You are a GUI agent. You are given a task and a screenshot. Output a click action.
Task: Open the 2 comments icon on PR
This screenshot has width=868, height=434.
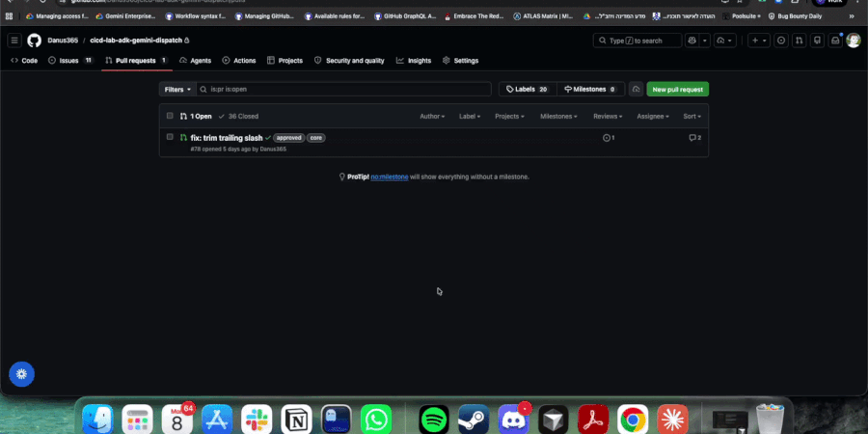click(694, 138)
